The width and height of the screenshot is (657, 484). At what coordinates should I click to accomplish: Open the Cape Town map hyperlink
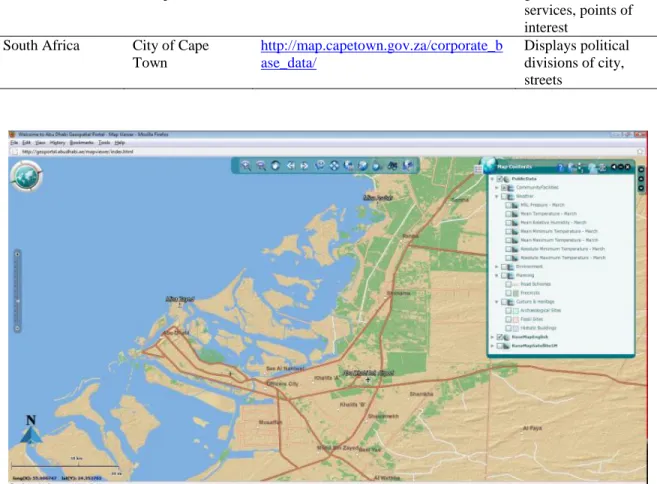click(381, 54)
